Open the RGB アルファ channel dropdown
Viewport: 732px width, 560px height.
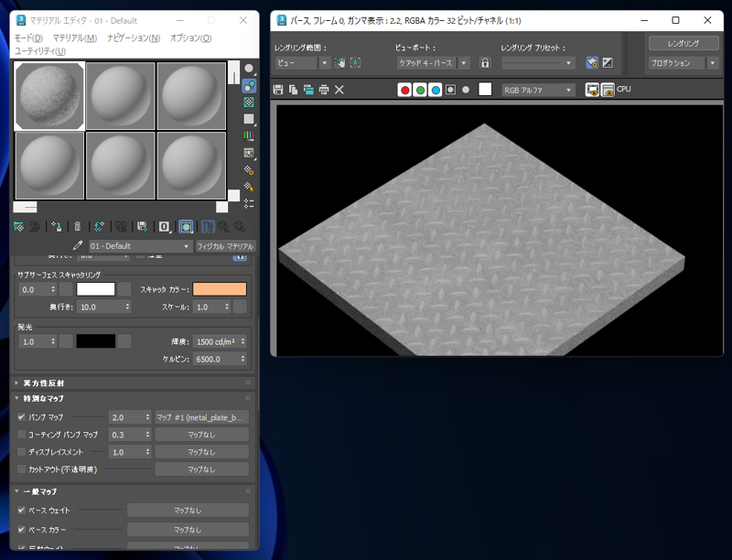[538, 90]
